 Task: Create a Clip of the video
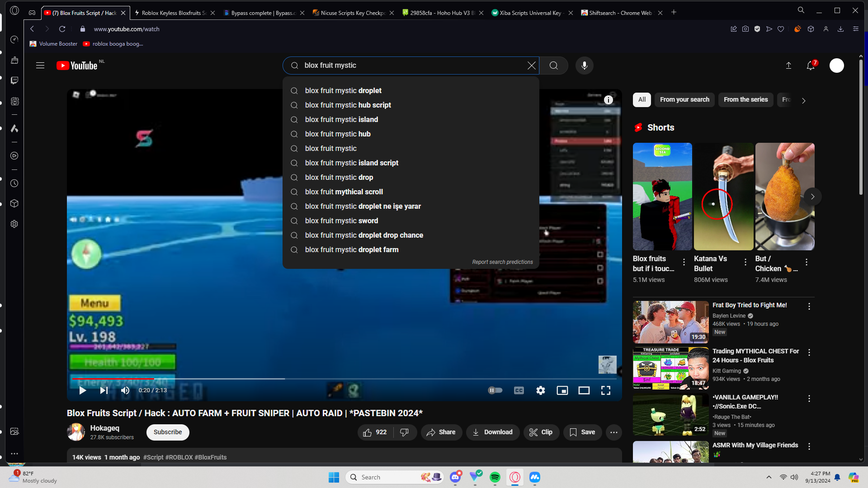pyautogui.click(x=541, y=432)
